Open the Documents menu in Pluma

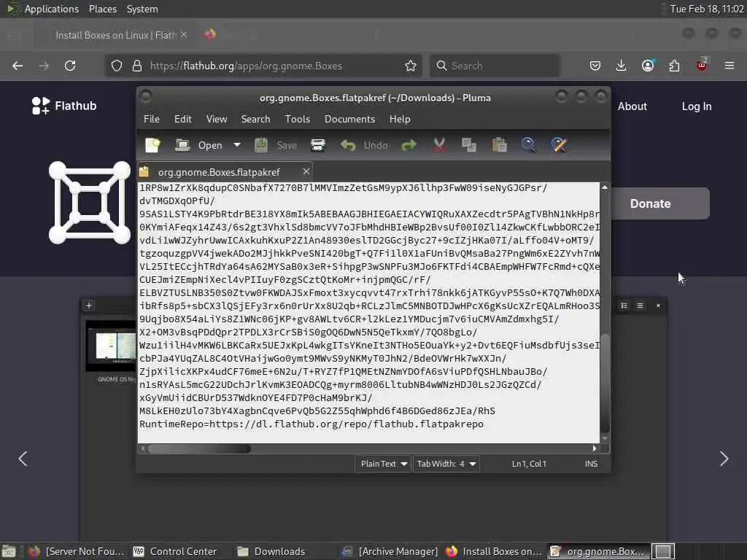349,119
